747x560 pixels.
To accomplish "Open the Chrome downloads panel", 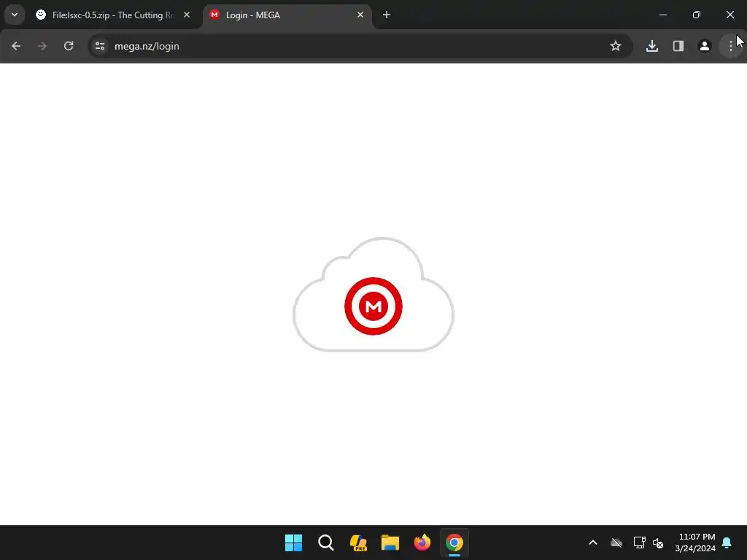I will pyautogui.click(x=651, y=46).
